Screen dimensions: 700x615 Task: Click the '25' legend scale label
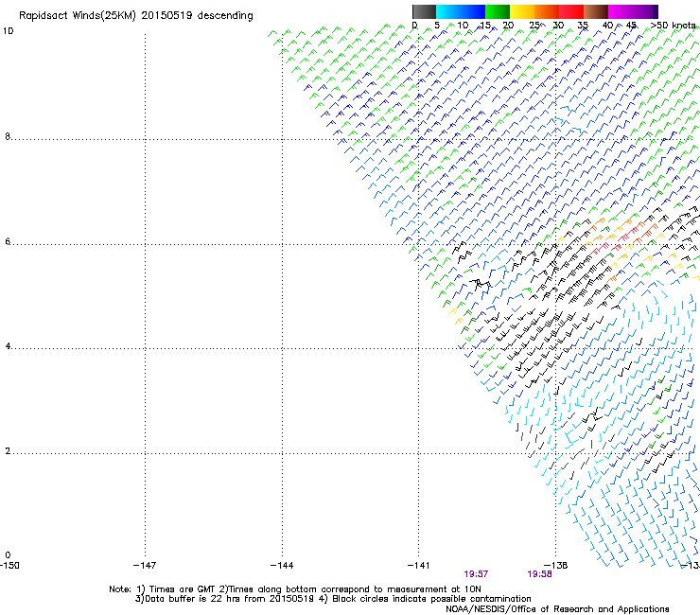pyautogui.click(x=534, y=26)
